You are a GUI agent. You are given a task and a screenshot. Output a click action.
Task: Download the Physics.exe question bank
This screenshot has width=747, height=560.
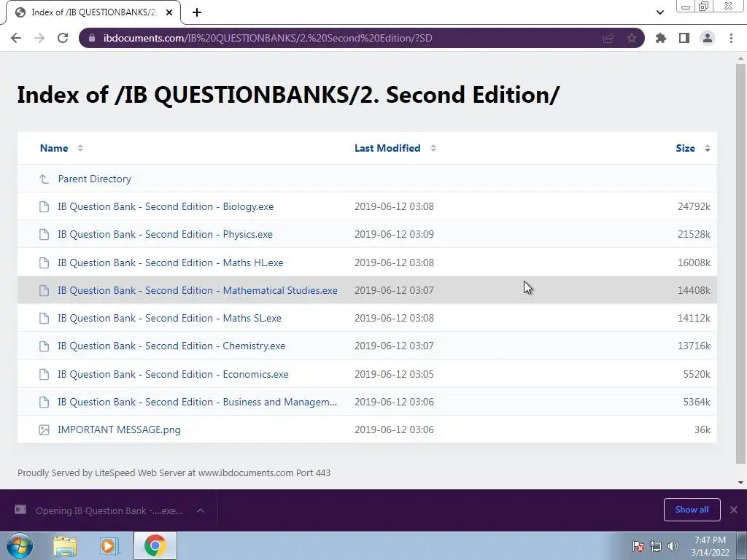[x=166, y=234]
